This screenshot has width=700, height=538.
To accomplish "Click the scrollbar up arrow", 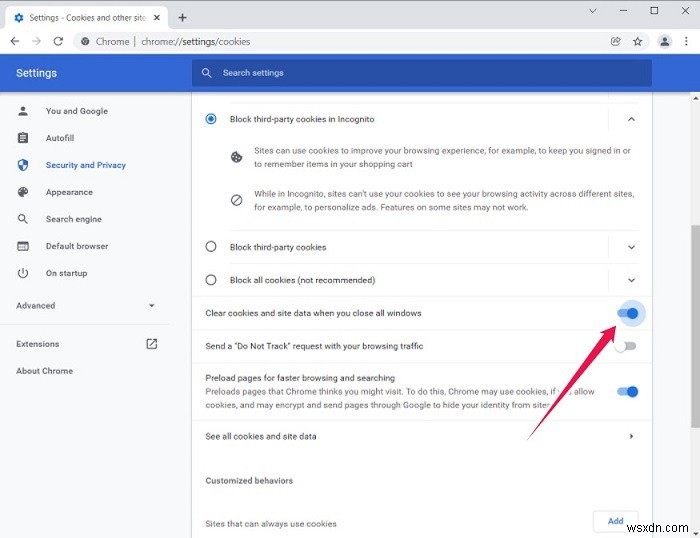I will click(695, 98).
